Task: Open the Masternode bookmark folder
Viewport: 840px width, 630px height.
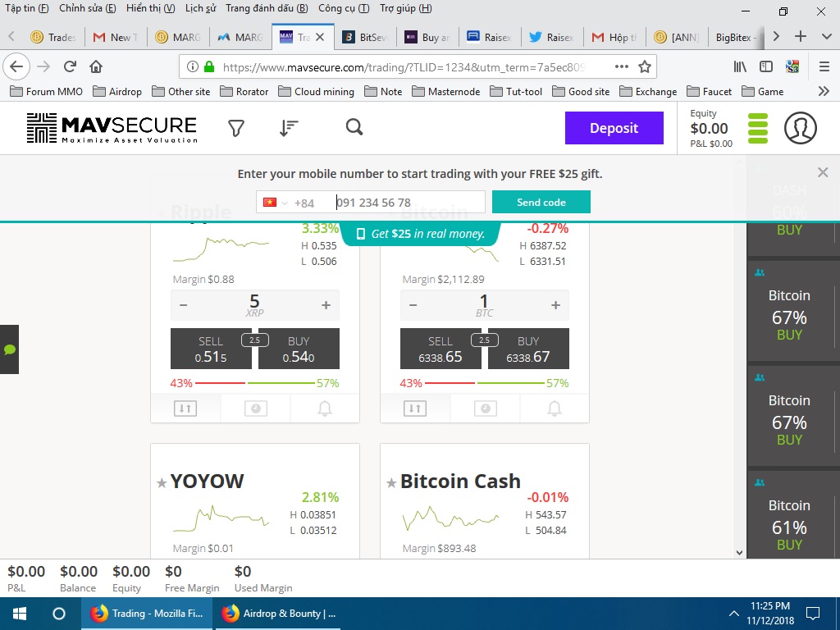Action: pos(445,92)
